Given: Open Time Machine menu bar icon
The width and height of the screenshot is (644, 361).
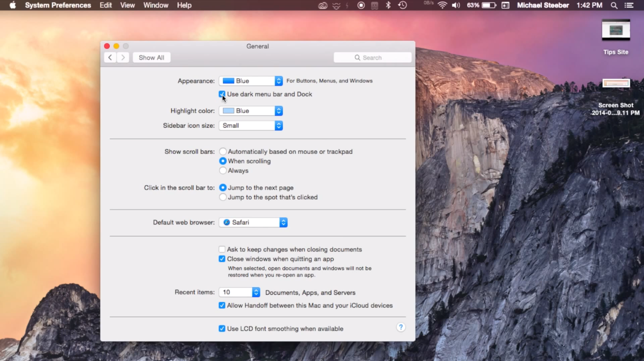Looking at the screenshot, I should pos(402,5).
